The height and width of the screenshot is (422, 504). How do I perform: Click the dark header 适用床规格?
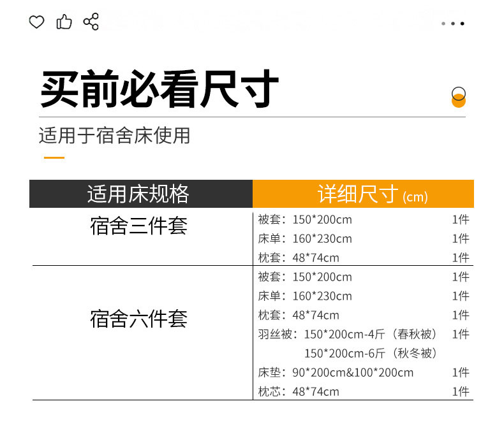tap(141, 194)
